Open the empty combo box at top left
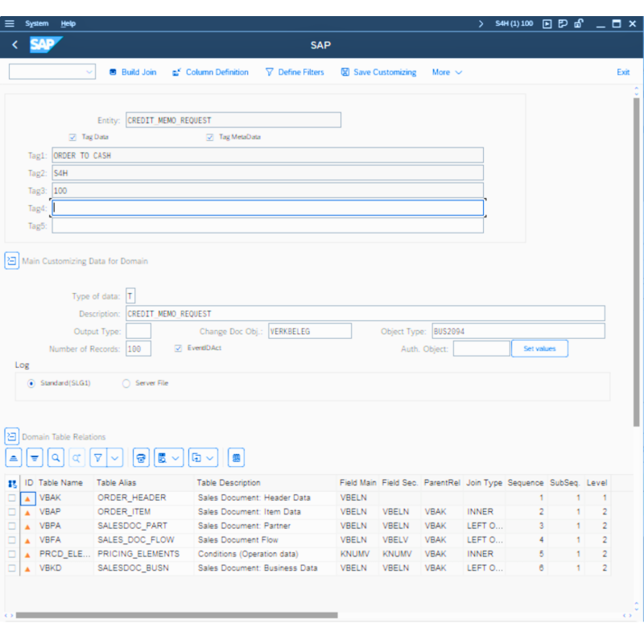 pyautogui.click(x=52, y=72)
